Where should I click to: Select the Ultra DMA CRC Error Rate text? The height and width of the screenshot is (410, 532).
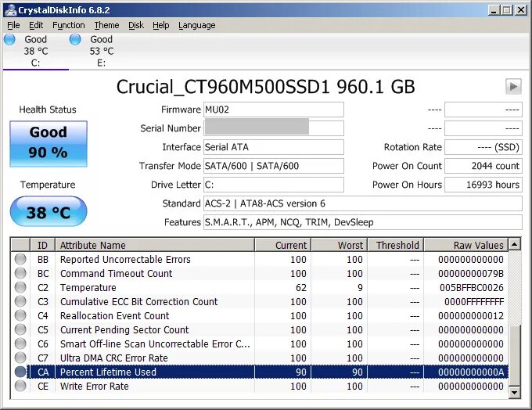click(114, 358)
